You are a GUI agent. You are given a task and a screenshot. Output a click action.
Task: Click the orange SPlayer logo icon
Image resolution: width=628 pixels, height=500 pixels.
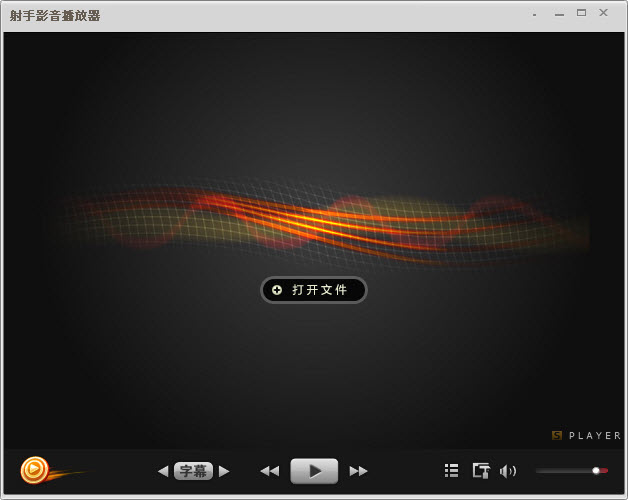(34, 470)
